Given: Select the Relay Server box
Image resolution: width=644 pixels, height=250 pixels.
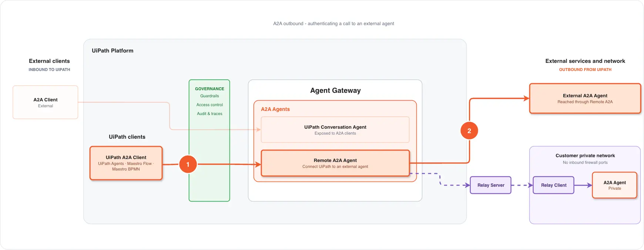Looking at the screenshot, I should coord(491,185).
